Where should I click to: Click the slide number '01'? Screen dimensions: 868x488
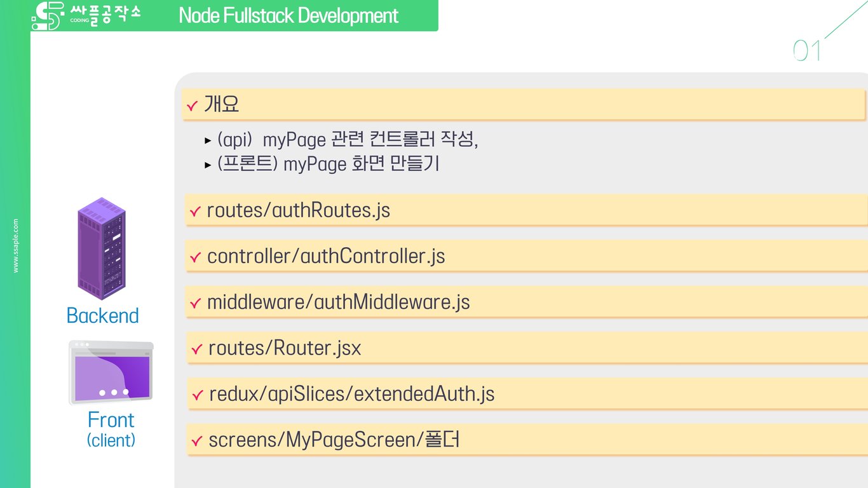point(808,51)
